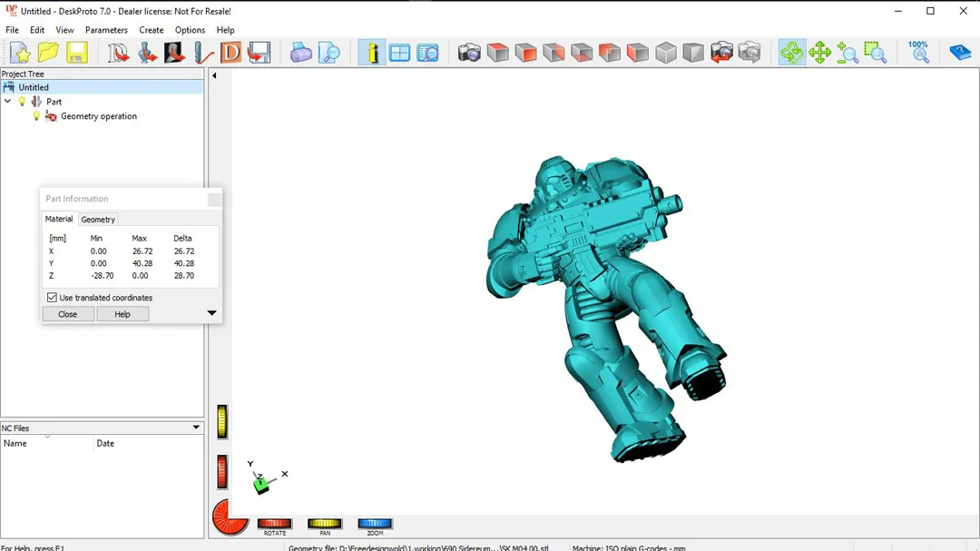Open the Edit menu
The width and height of the screenshot is (980, 551).
[37, 30]
